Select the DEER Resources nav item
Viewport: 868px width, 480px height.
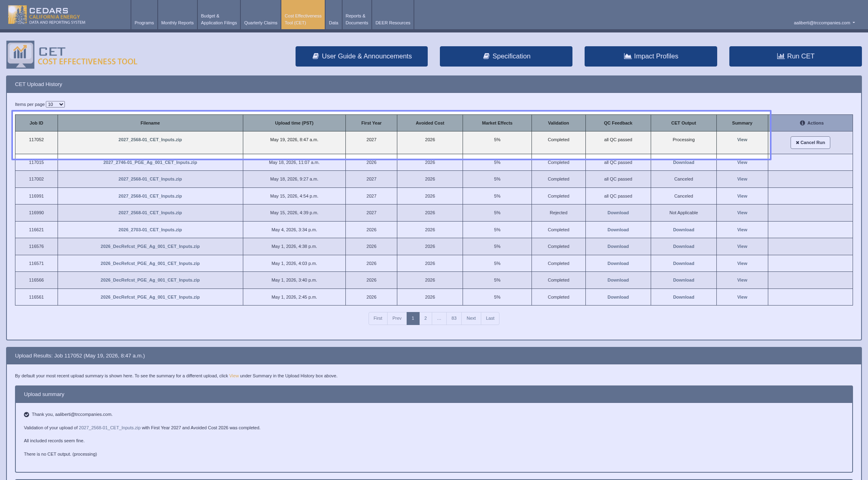click(x=393, y=23)
